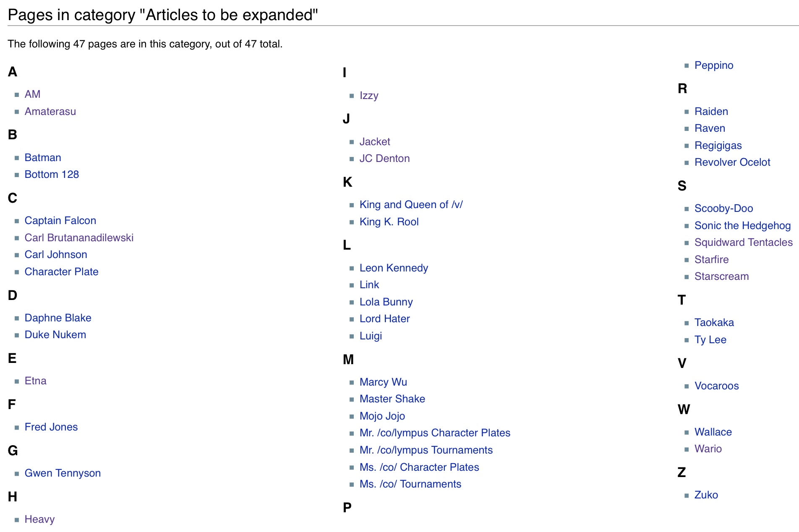Open Ms. /co/ Tournaments page
Screen dimensions: 799x532
[410, 484]
